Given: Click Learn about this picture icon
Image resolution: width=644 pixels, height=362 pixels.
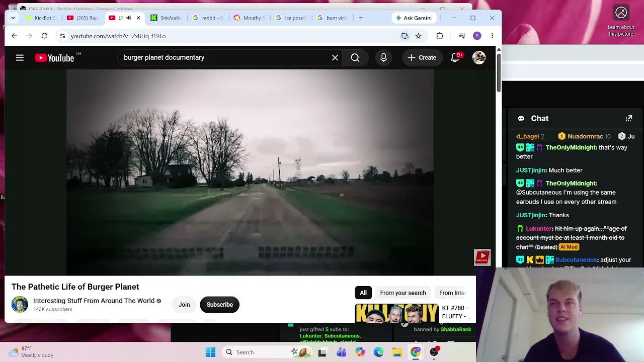Looking at the screenshot, I should (x=621, y=13).
